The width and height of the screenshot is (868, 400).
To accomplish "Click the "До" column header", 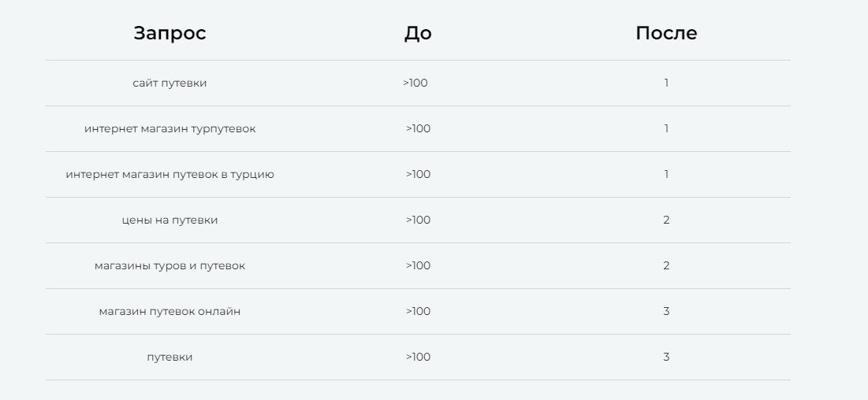I will click(x=418, y=33).
